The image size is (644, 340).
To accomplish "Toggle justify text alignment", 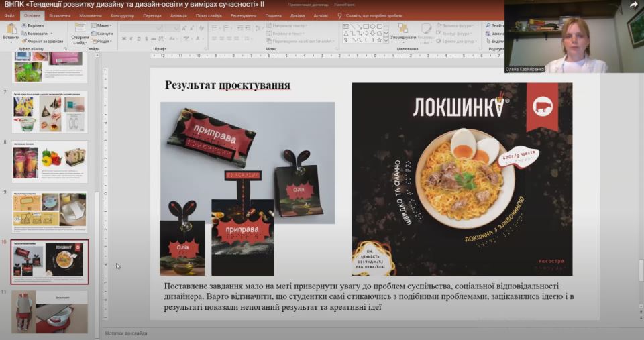I will click(x=237, y=39).
